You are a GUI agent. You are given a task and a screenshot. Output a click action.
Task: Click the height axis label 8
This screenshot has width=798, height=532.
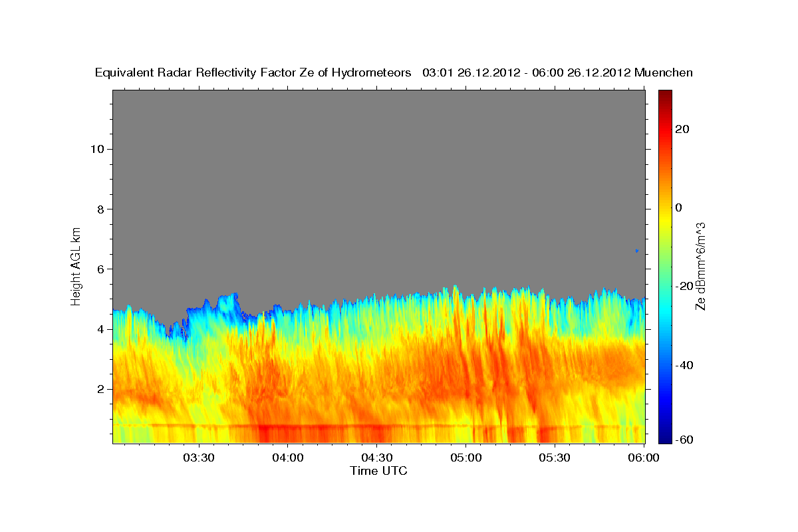point(100,209)
